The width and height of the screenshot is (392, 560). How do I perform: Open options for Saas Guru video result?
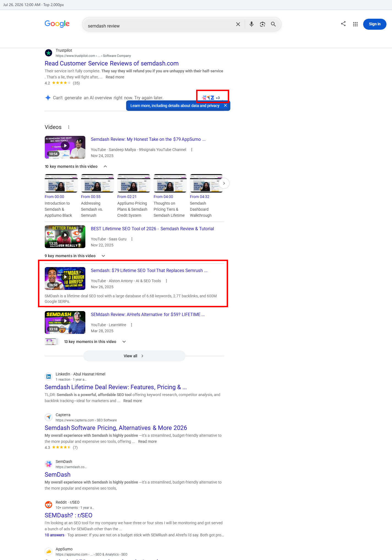(x=132, y=239)
